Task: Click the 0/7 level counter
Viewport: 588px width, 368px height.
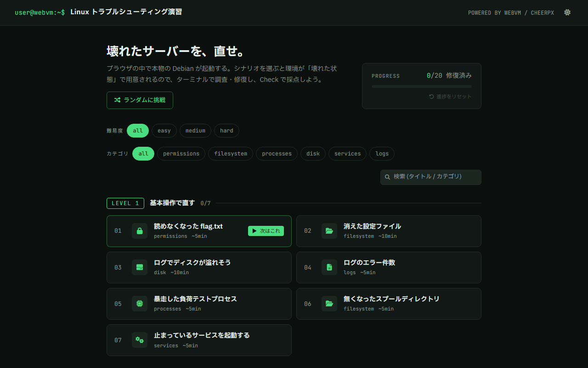Action: tap(205, 203)
